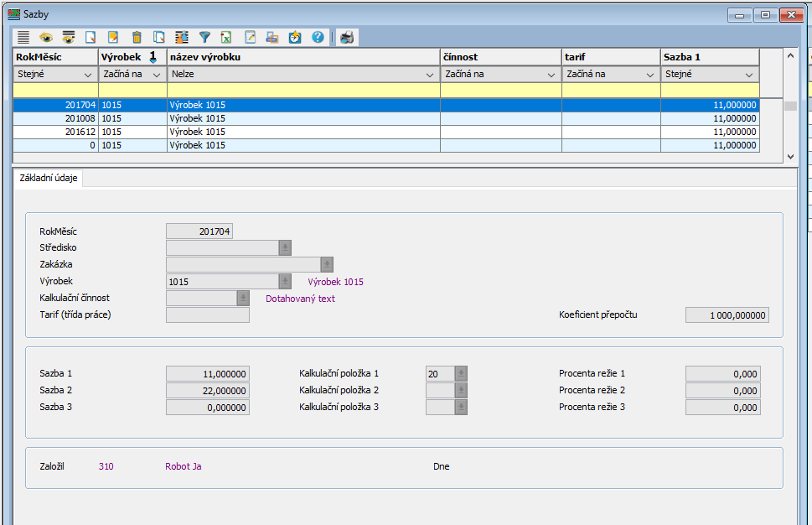Screen dimensions: 812x525
Task: Click the eye view-record icon
Action: pyautogui.click(x=46, y=37)
